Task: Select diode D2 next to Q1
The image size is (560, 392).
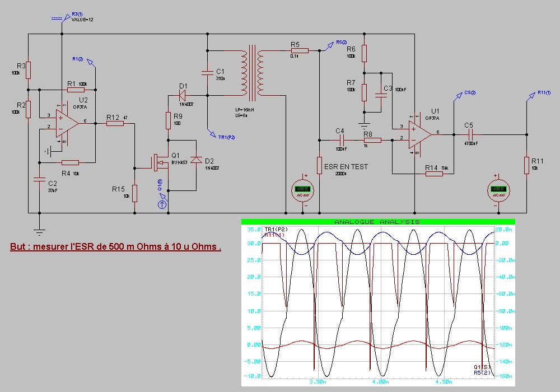Action: point(195,160)
